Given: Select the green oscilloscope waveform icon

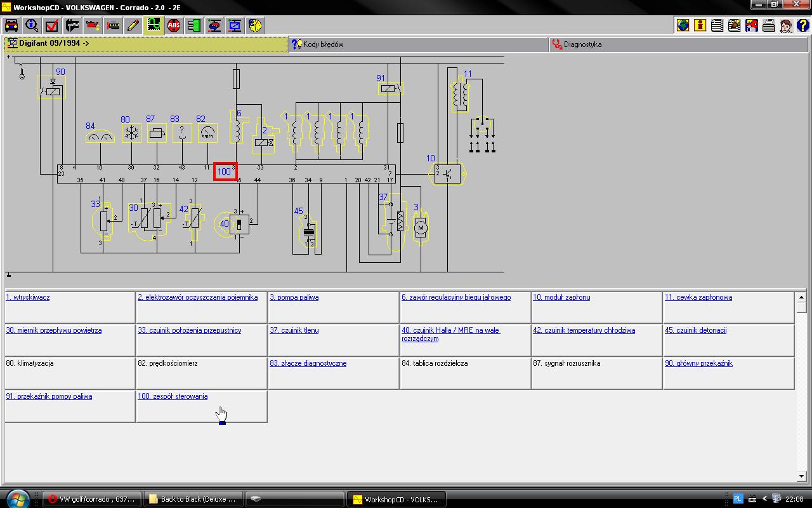Looking at the screenshot, I should click(154, 25).
